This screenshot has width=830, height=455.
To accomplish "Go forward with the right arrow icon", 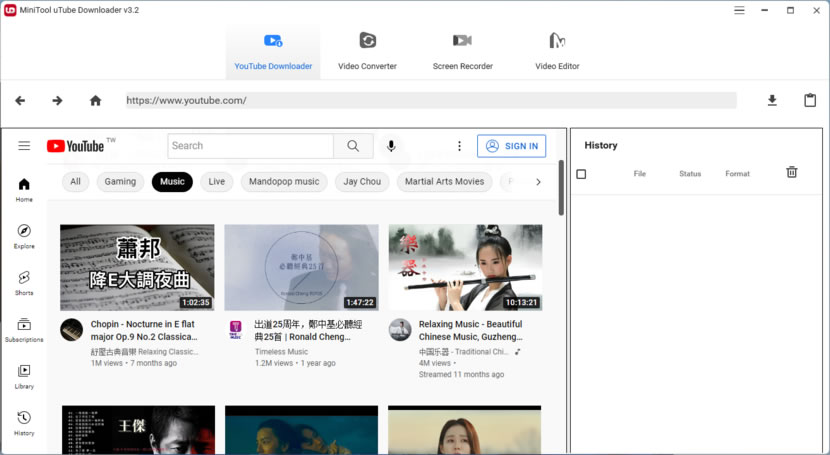I will point(57,101).
